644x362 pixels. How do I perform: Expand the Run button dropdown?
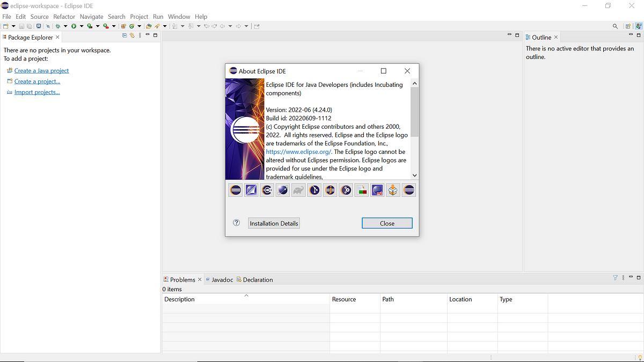point(80,25)
